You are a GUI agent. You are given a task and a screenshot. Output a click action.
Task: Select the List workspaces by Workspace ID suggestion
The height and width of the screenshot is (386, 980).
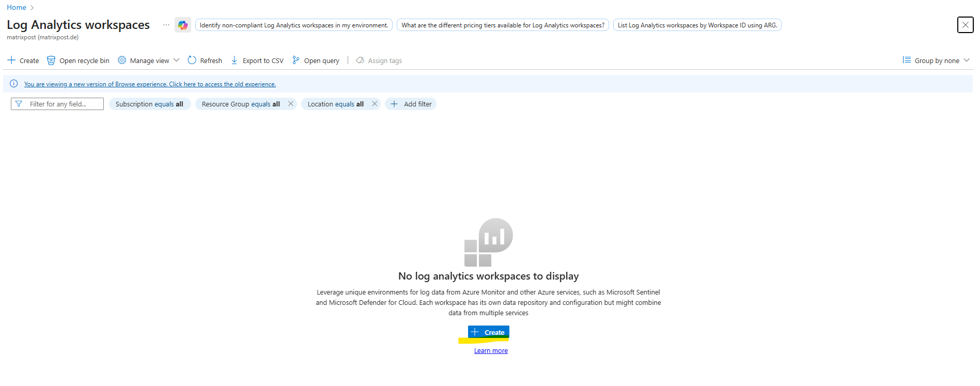[697, 25]
